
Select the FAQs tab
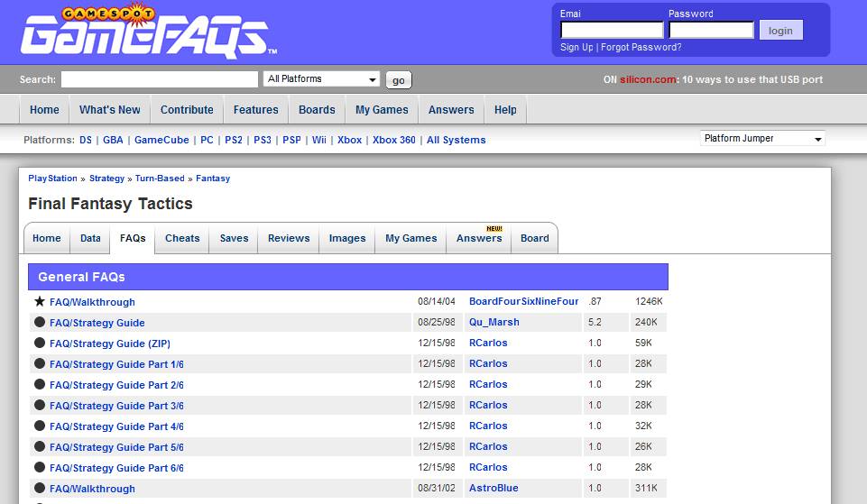click(133, 238)
